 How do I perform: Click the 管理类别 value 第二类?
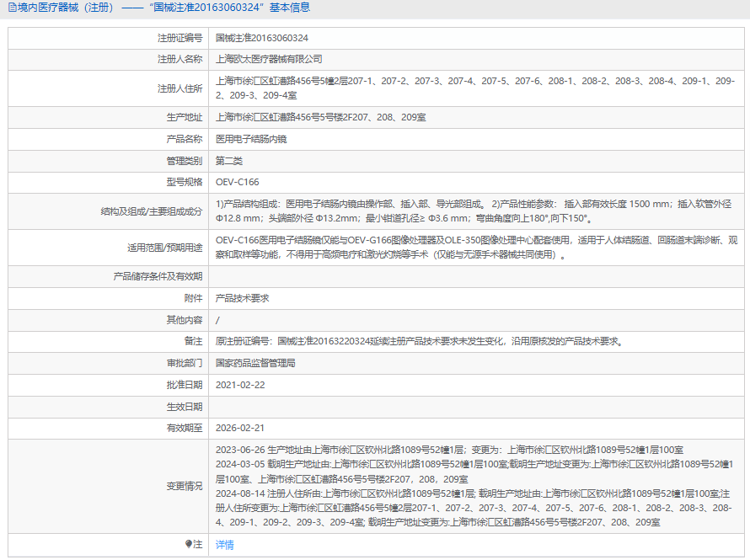tap(229, 161)
